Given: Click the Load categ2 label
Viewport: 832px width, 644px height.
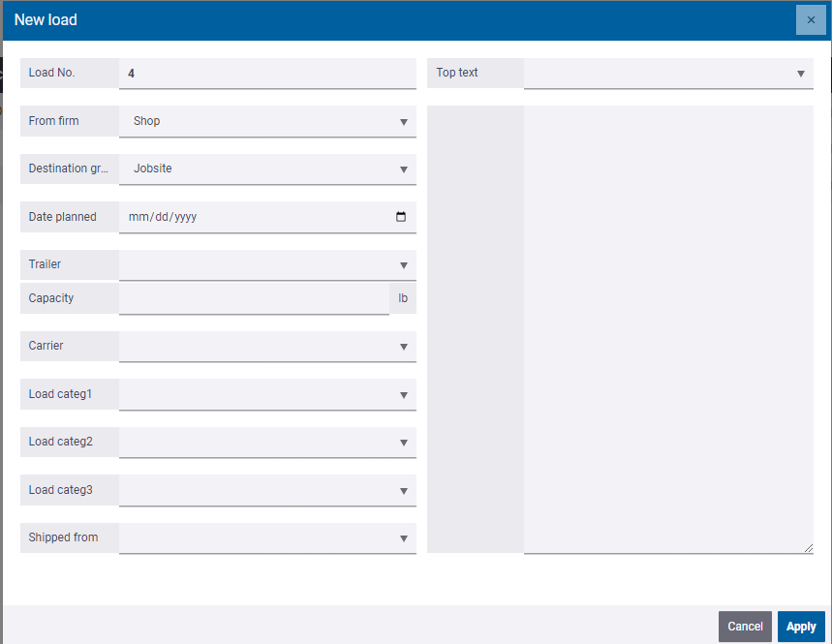Looking at the screenshot, I should pyautogui.click(x=60, y=442).
